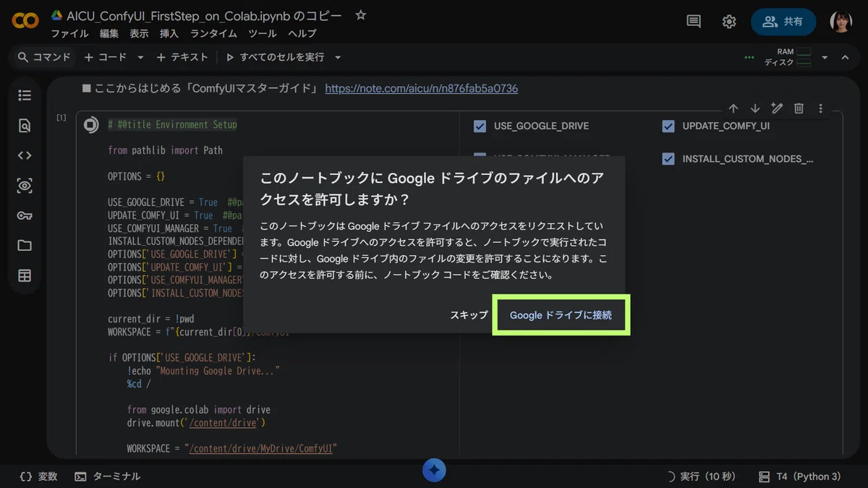Open the table of contents sidebar icon
Viewport: 868px width, 488px height.
(x=25, y=95)
